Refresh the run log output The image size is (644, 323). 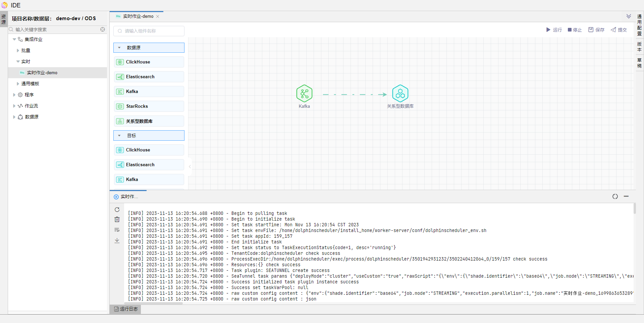tap(117, 210)
